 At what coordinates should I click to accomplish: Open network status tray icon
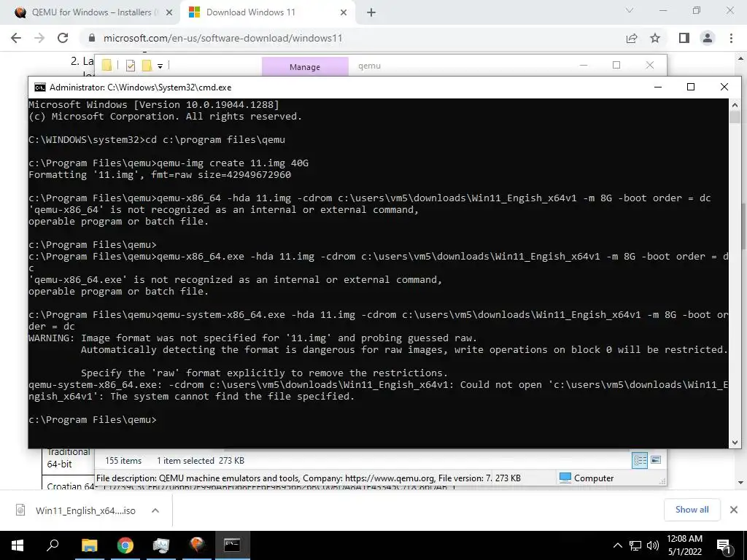(635, 545)
